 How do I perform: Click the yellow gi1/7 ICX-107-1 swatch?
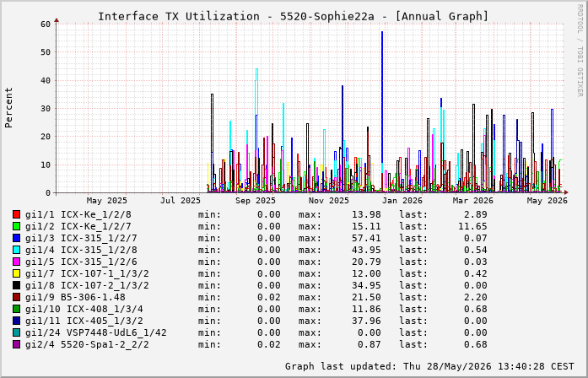point(17,273)
